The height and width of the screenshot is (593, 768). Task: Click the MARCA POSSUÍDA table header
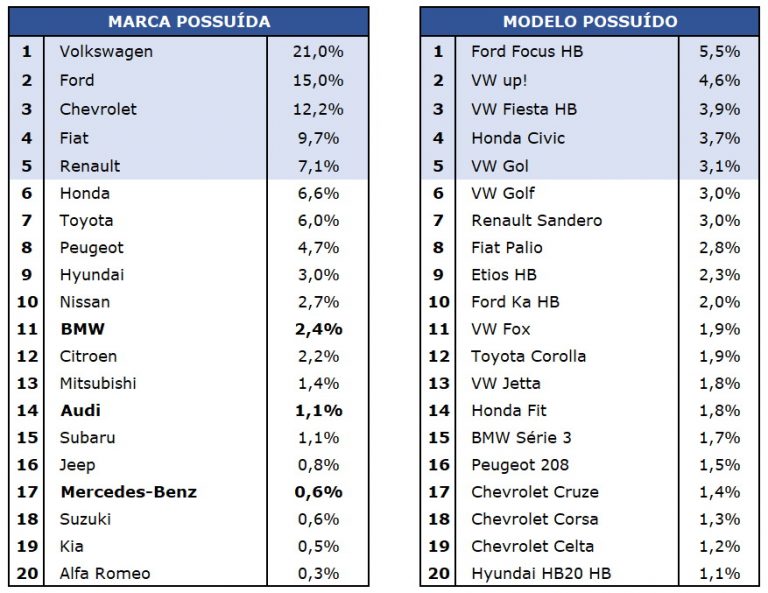[188, 21]
